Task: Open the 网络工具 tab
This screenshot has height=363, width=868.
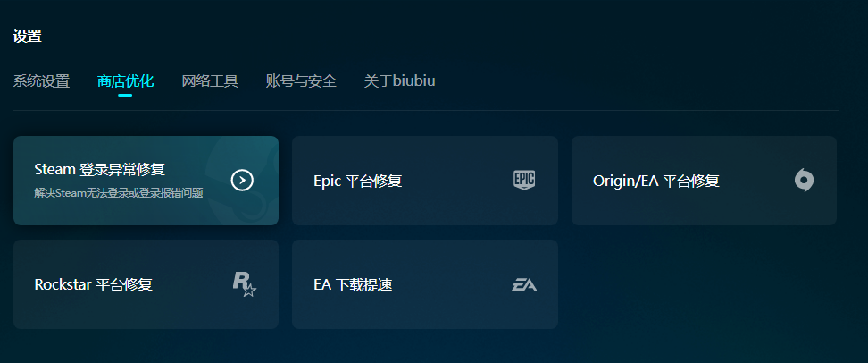Action: click(210, 81)
